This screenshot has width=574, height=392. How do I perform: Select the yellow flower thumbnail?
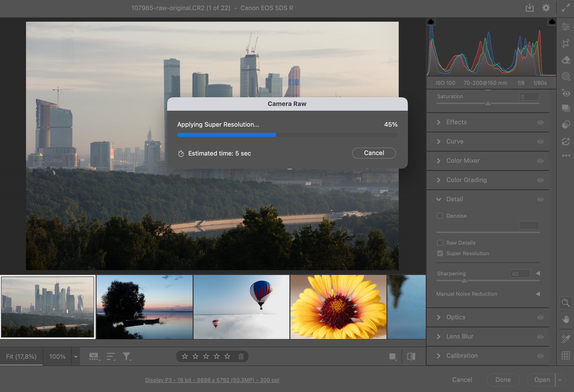338,307
